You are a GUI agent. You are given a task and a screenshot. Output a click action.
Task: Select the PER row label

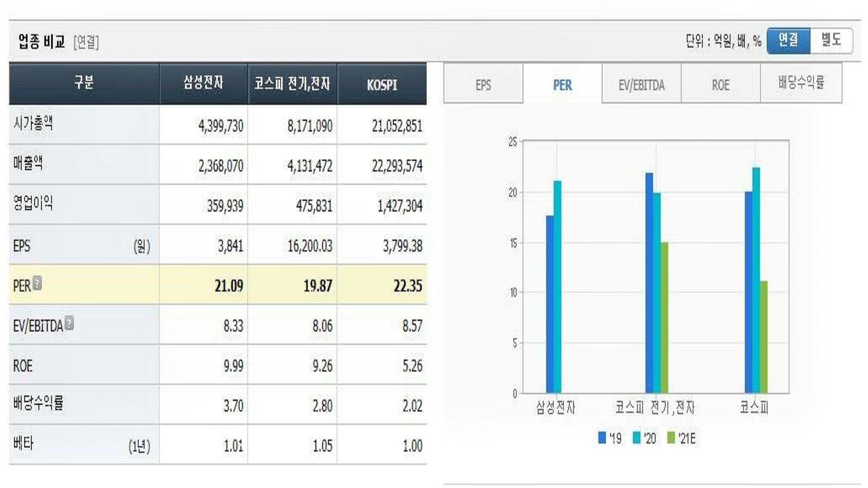point(22,286)
